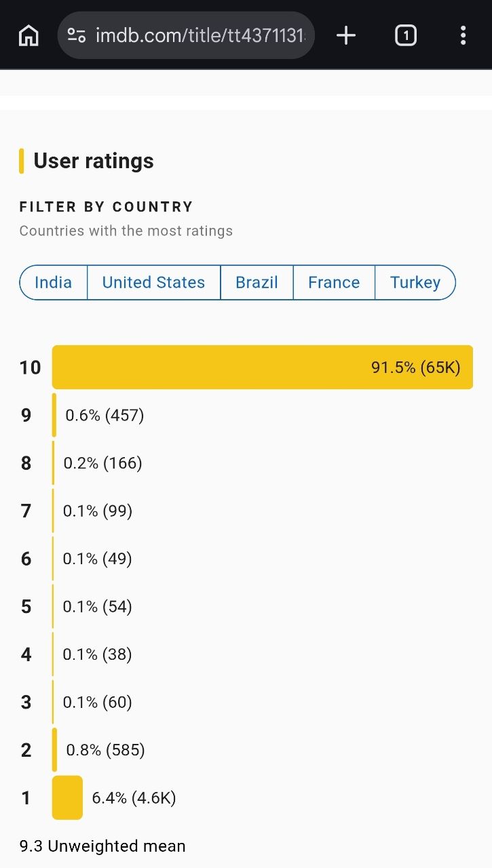Click the 6.4% (4.6K) label
The image size is (492, 868).
(134, 798)
